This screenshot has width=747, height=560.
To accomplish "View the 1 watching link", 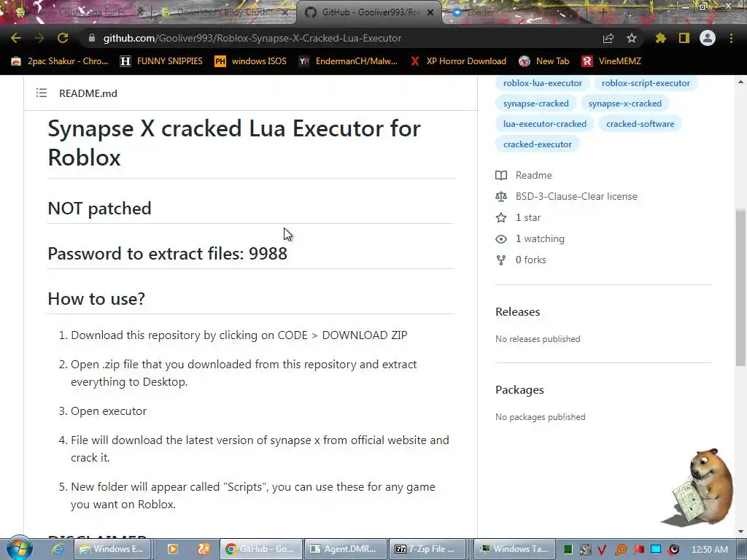I will pos(540,238).
